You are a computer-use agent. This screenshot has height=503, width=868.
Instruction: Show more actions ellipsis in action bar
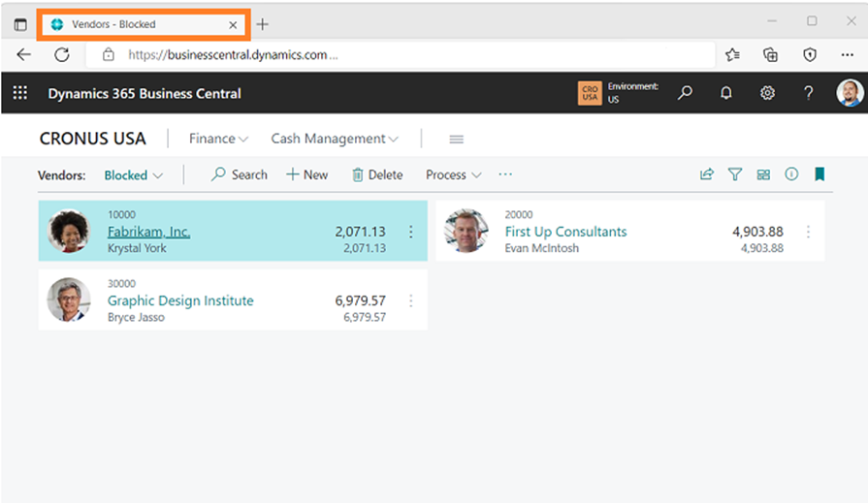505,174
